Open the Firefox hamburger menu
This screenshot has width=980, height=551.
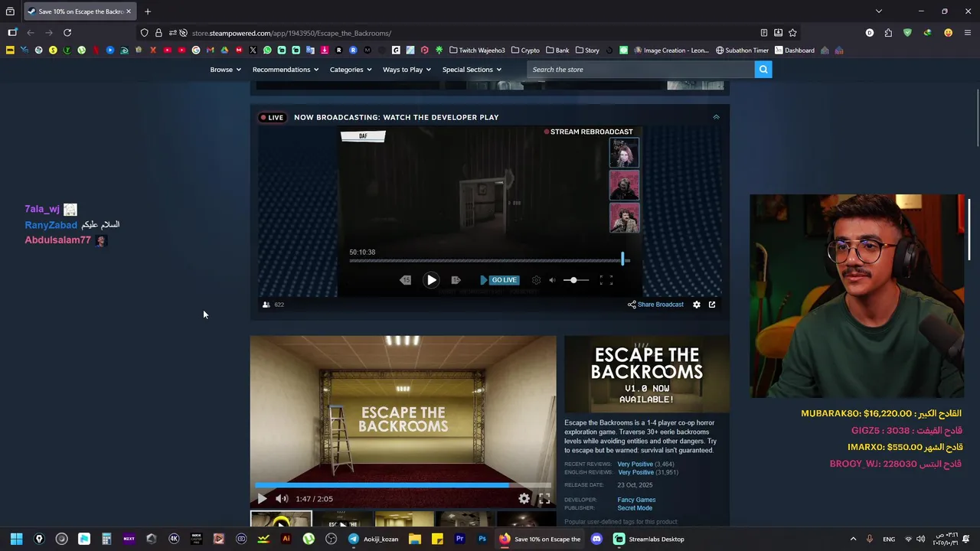tap(968, 33)
